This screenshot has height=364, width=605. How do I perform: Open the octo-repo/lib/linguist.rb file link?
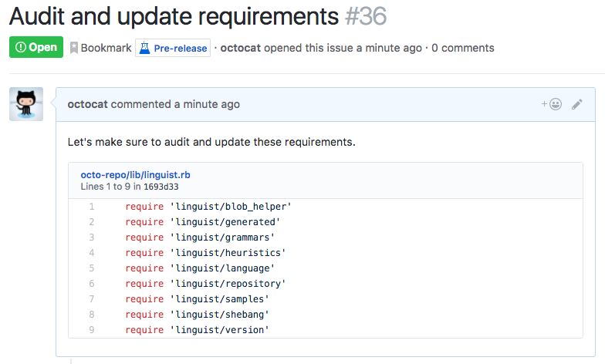tap(135, 175)
